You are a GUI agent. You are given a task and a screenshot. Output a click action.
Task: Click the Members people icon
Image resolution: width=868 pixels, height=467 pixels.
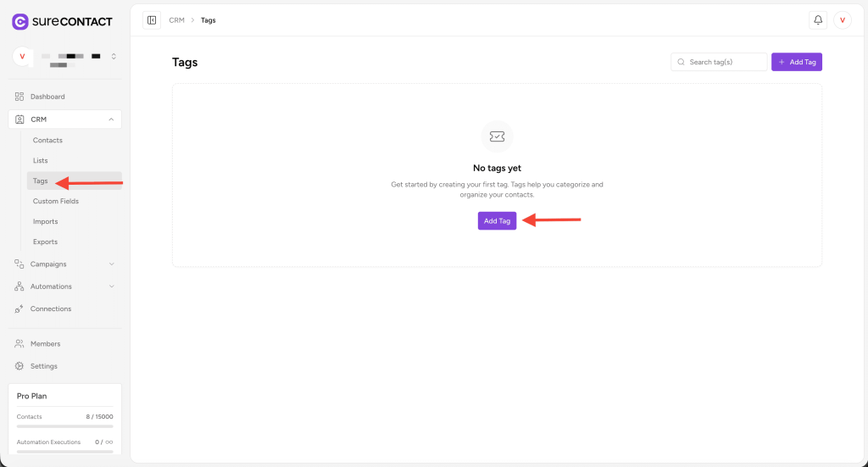(19, 344)
